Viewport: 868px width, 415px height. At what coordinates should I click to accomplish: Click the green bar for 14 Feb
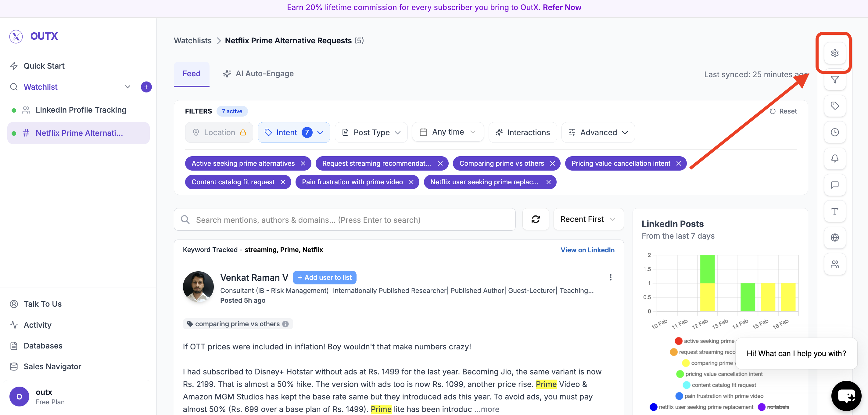pos(747,297)
